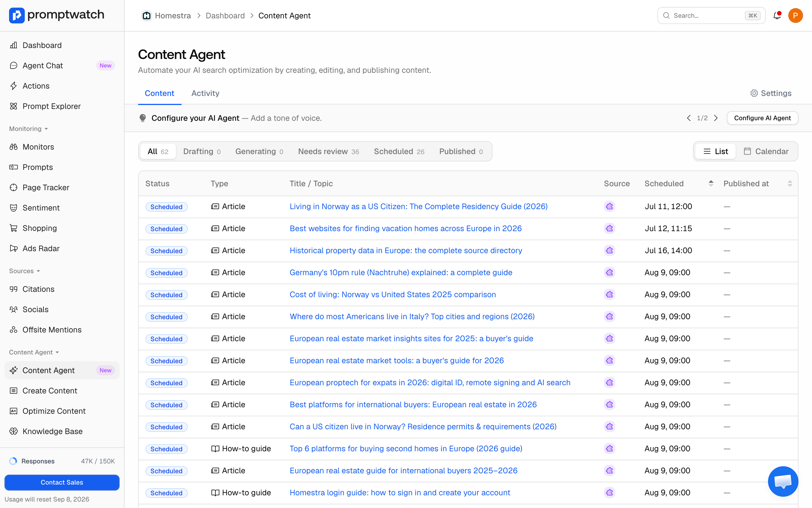Open the promptwatch logo home
This screenshot has height=508, width=812.
(56, 15)
